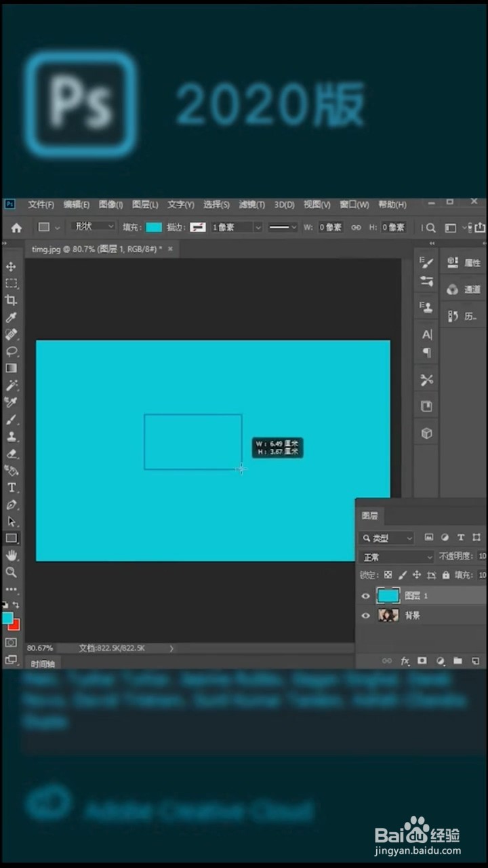Select the Rectangle shape tool
The image size is (488, 868).
point(11,538)
